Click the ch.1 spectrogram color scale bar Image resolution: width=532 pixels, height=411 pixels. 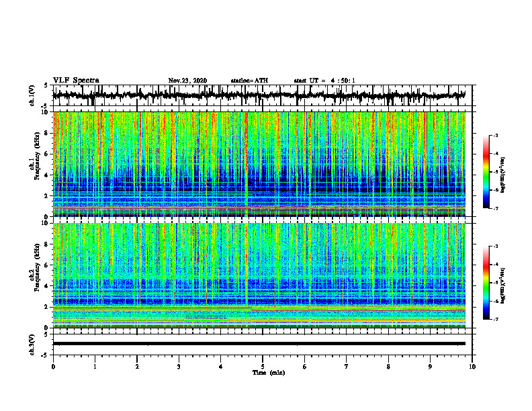(x=486, y=172)
